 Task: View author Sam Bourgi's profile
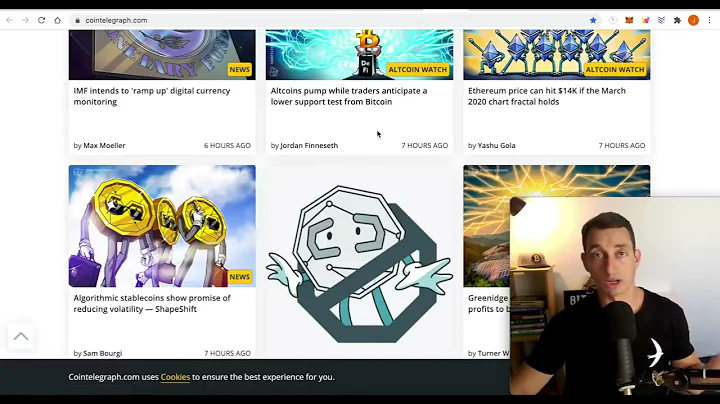(102, 354)
